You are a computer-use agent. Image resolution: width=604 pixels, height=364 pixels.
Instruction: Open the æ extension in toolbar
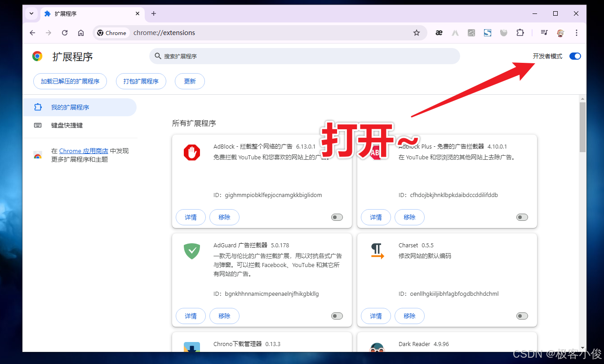(x=439, y=33)
